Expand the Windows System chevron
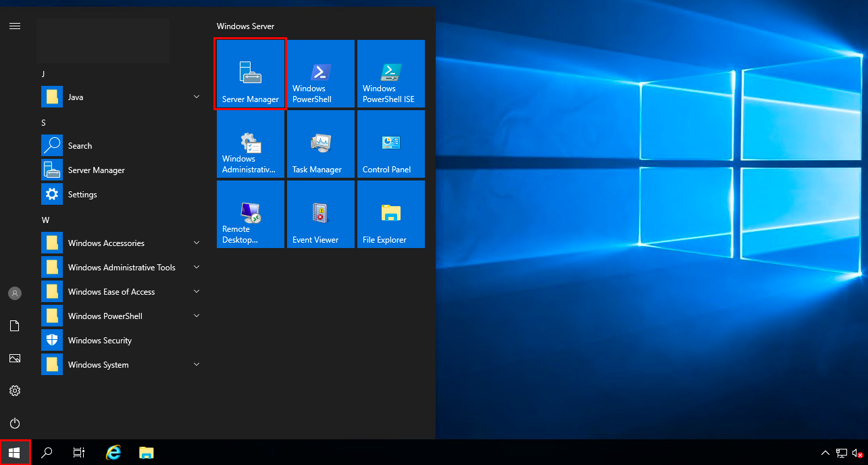Screen dimensions: 868x465 [x=197, y=364]
